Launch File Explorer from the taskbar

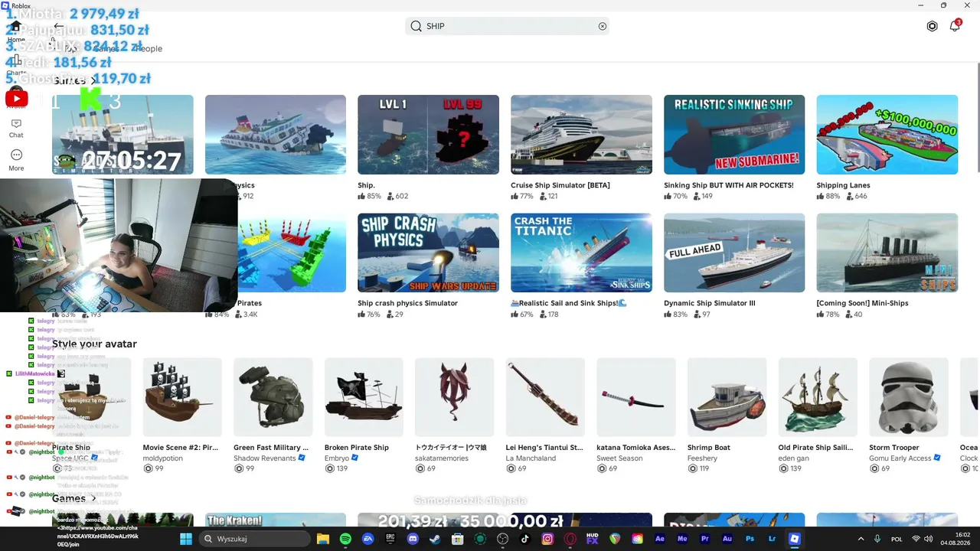[323, 539]
